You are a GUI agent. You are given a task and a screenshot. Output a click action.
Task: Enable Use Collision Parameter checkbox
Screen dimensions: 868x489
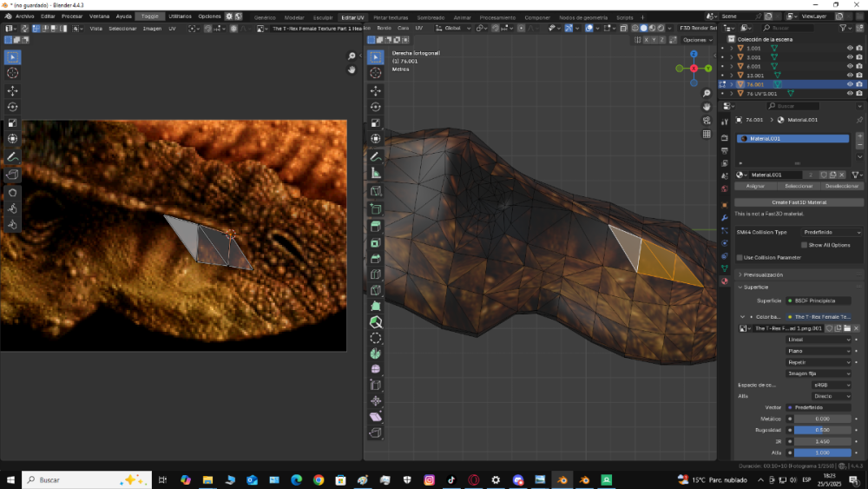click(x=740, y=257)
